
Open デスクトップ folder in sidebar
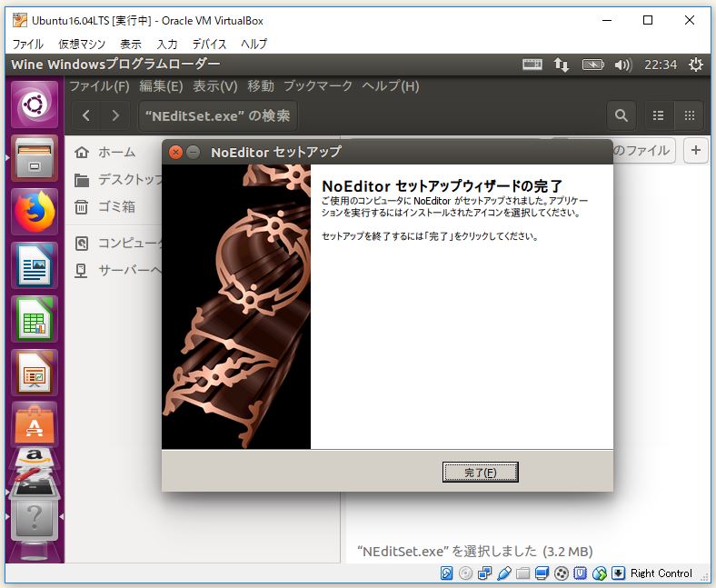[119, 180]
